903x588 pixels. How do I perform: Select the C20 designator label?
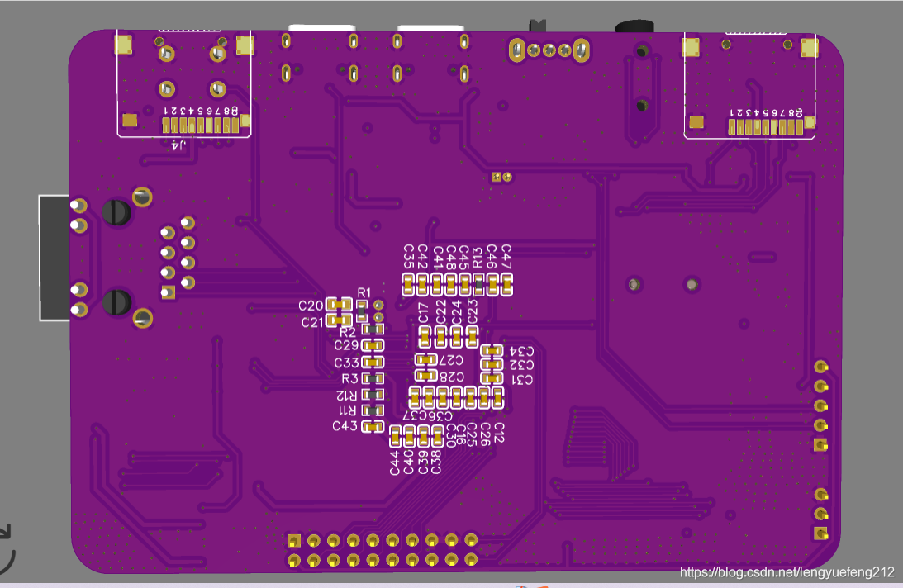tap(311, 306)
